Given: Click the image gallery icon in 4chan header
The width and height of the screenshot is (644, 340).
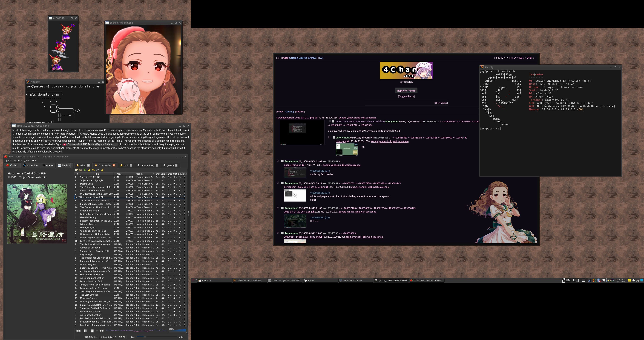Looking at the screenshot, I should 521,58.
